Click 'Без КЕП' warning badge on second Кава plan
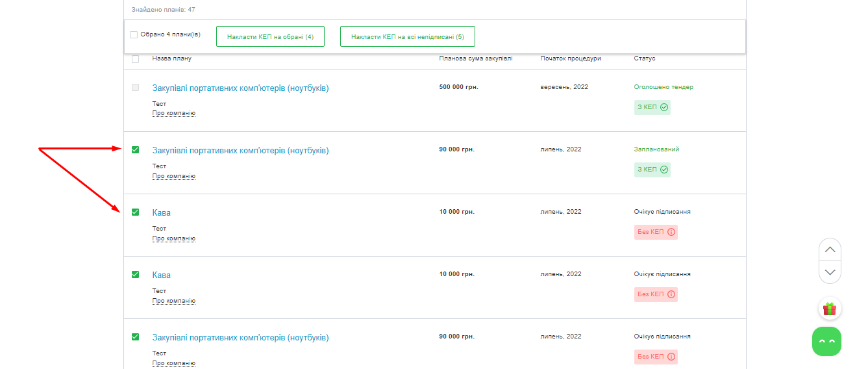This screenshot has height=369, width=868. pos(656,294)
